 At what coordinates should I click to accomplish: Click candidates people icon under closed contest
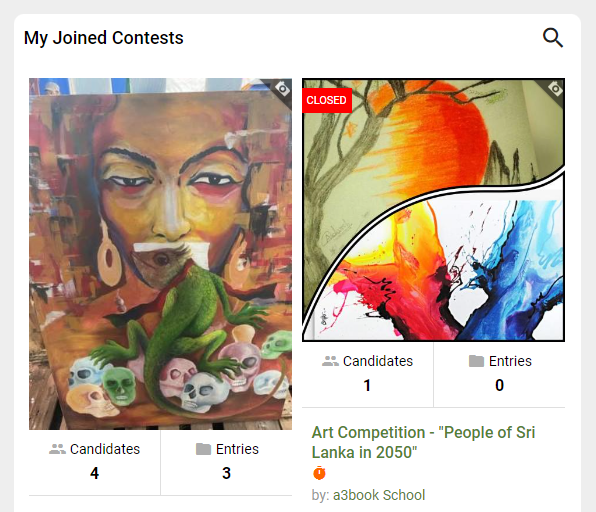point(330,361)
